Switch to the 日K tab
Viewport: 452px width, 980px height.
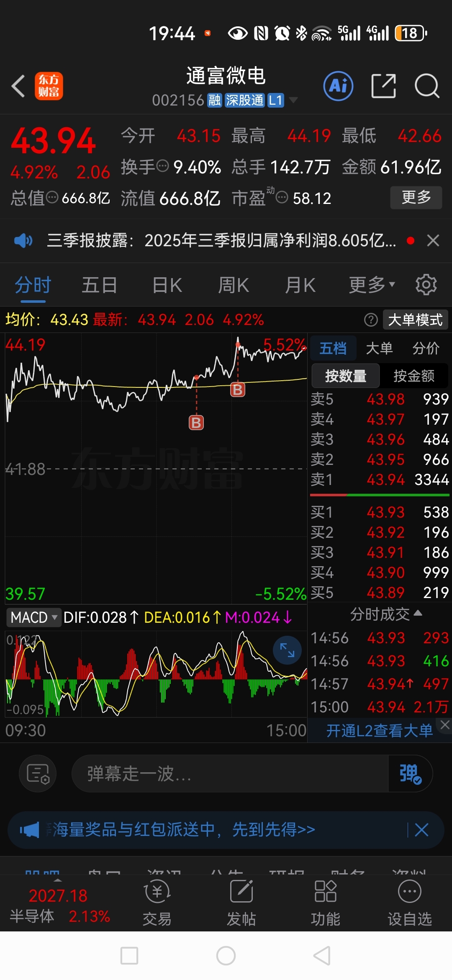point(167,285)
